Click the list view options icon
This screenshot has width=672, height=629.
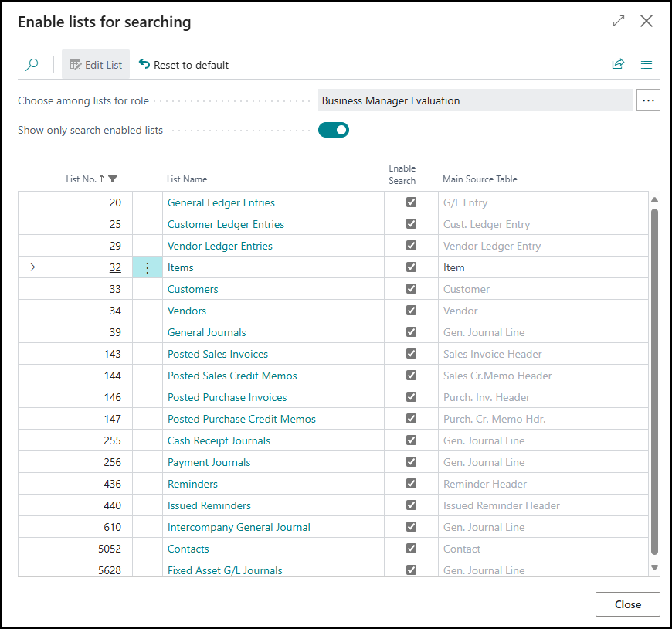[x=647, y=65]
